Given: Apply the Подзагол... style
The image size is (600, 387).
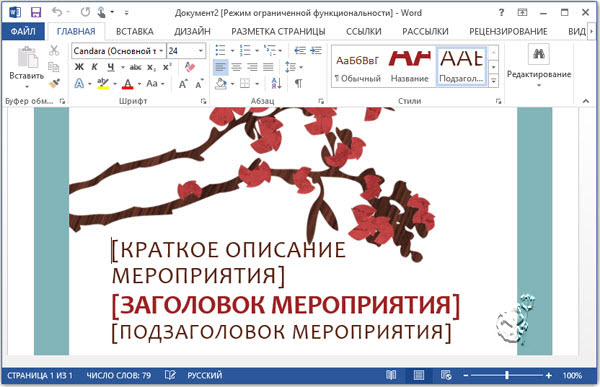Looking at the screenshot, I should [x=461, y=66].
